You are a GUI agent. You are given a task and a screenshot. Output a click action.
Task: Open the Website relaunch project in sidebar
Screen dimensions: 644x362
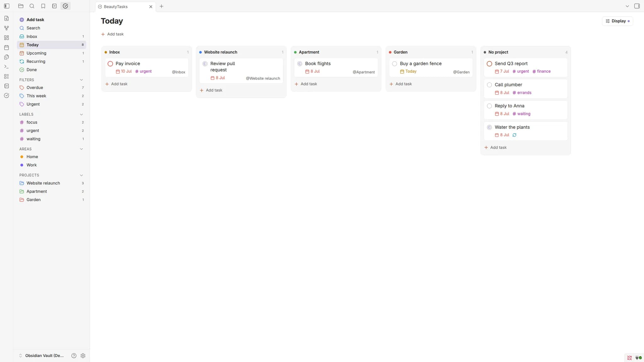(52, 183)
